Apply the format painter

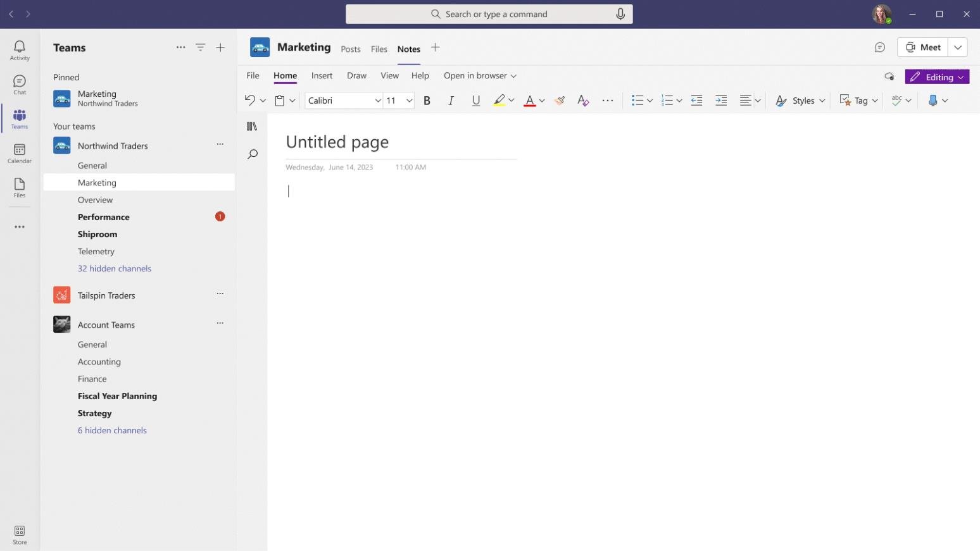[x=560, y=100]
